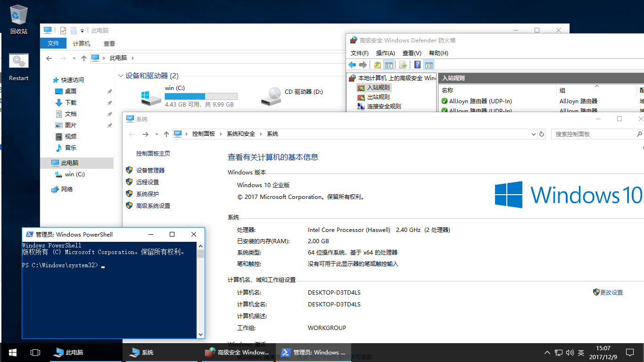Click the Up one level icon in firewall toolbar
644x362 pixels.
(378, 65)
